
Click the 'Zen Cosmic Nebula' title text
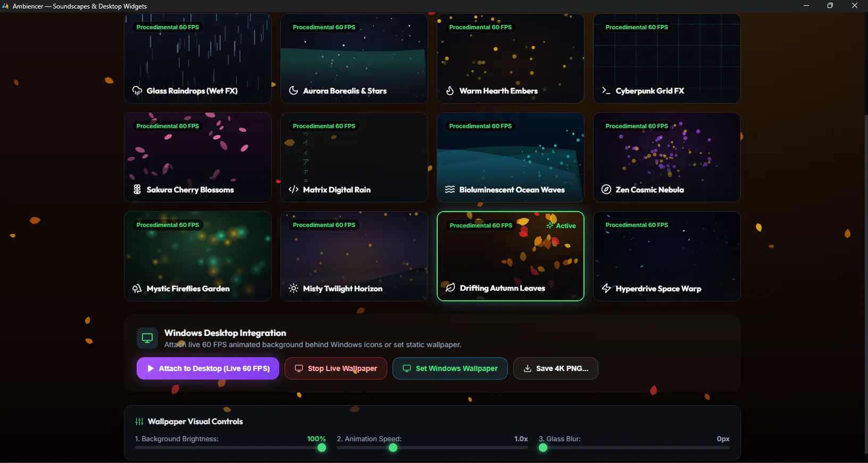click(650, 190)
